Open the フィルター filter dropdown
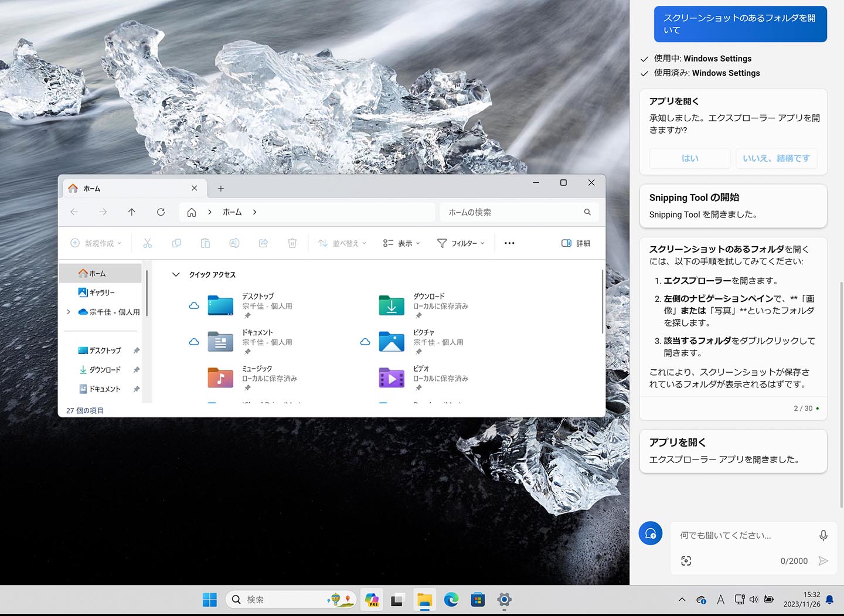This screenshot has width=844, height=616. point(461,243)
